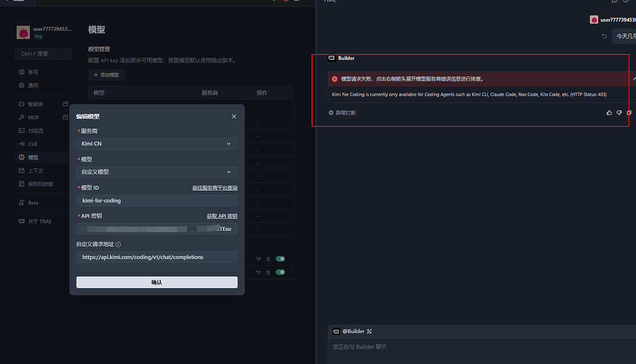Screen dimensions: 636x364
Task: Click the Builder agent icon in chat
Action: (x=332, y=58)
